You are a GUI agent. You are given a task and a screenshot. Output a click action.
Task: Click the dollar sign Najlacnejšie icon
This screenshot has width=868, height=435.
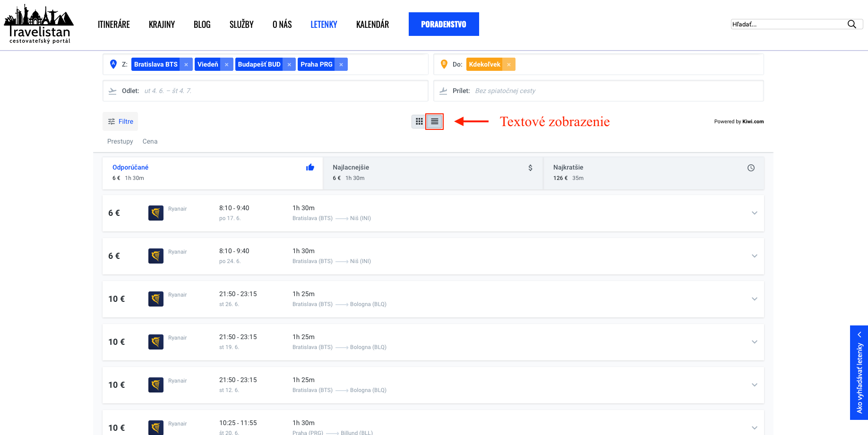pos(530,168)
